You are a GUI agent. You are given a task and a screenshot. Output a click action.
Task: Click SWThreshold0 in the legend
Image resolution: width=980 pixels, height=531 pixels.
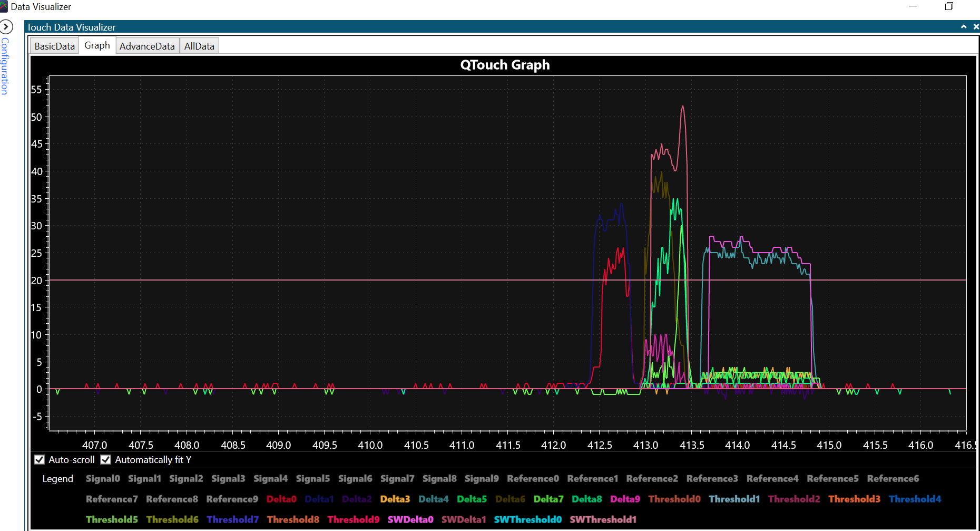coord(527,519)
